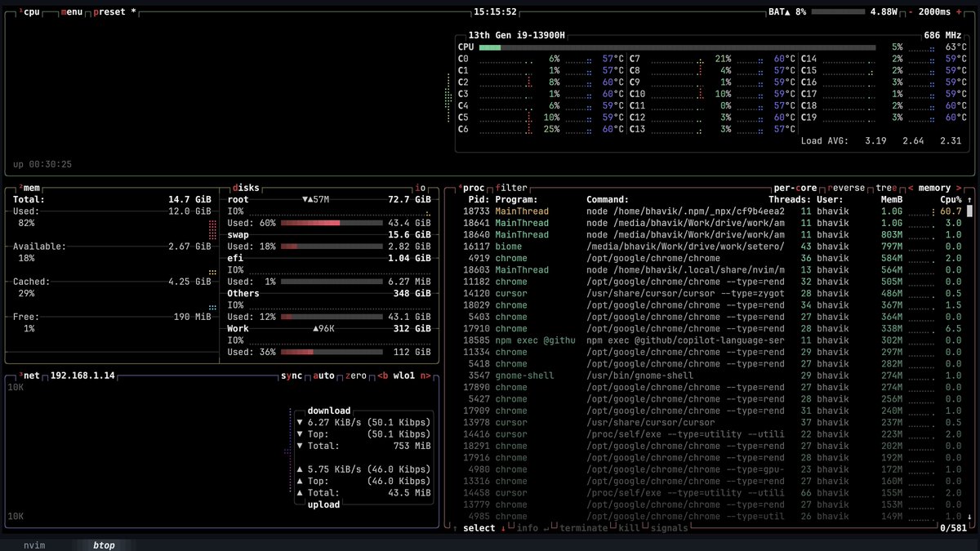This screenshot has width=980, height=551.
Task: Click the Command: column header
Action: click(x=608, y=199)
